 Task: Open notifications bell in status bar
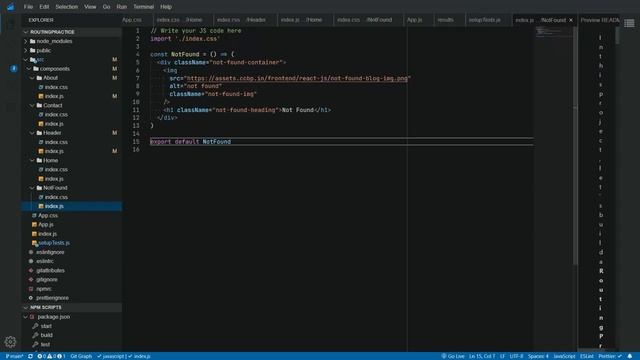tap(630, 356)
